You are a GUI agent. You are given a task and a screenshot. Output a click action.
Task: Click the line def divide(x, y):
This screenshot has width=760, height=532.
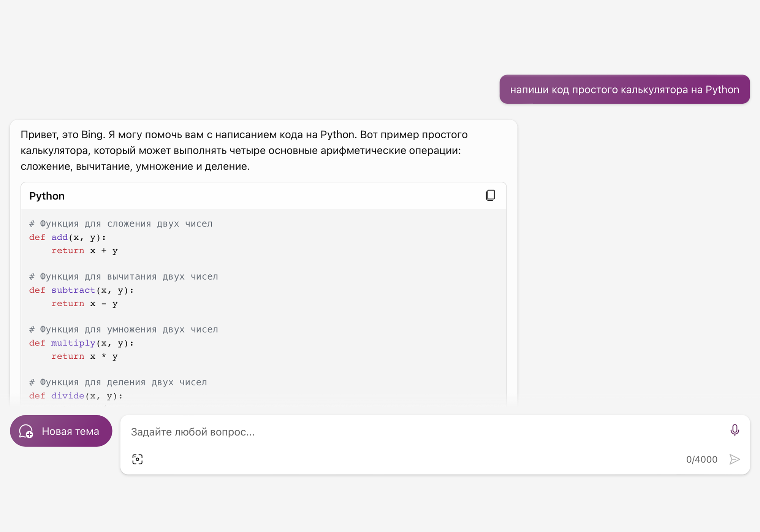click(x=76, y=396)
